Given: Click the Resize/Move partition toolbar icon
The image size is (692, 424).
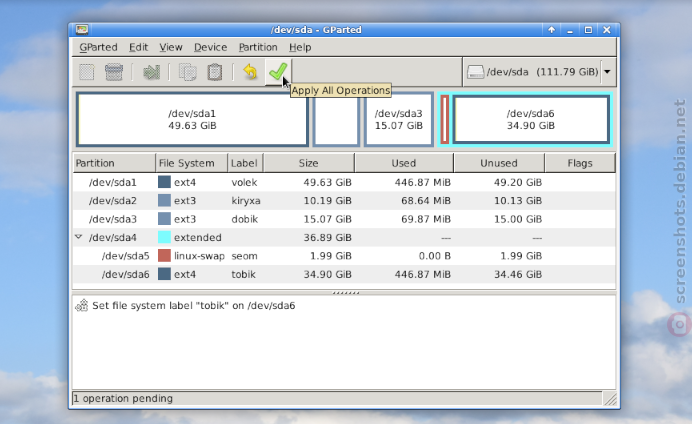Looking at the screenshot, I should 151,72.
